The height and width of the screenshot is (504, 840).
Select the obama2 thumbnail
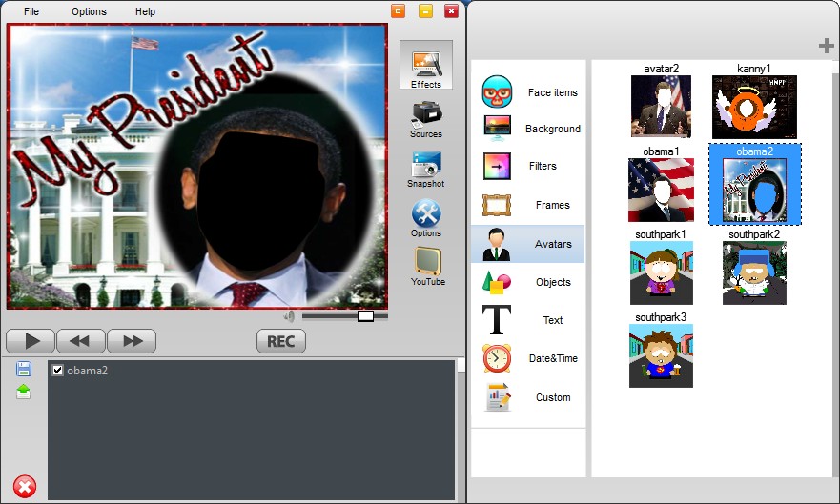(754, 190)
